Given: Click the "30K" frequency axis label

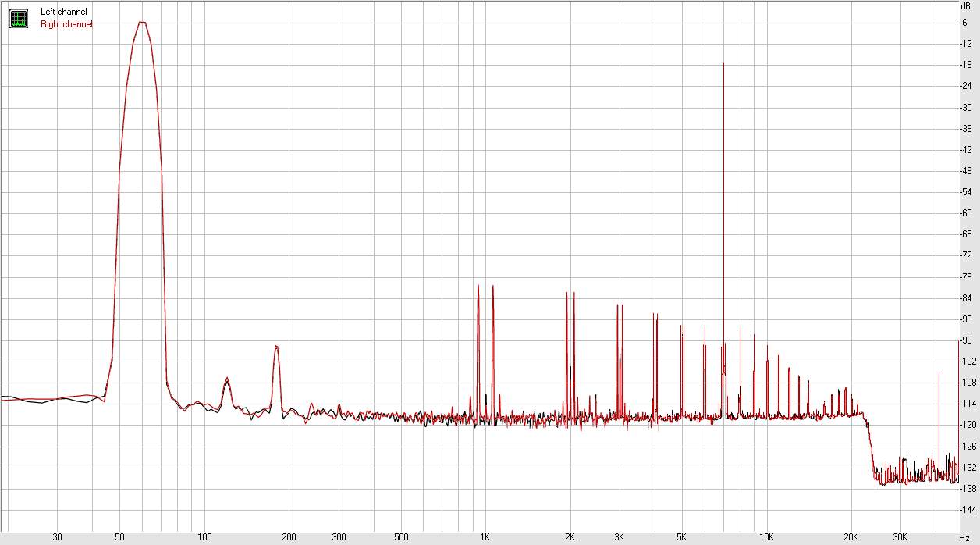Looking at the screenshot, I should [x=900, y=537].
